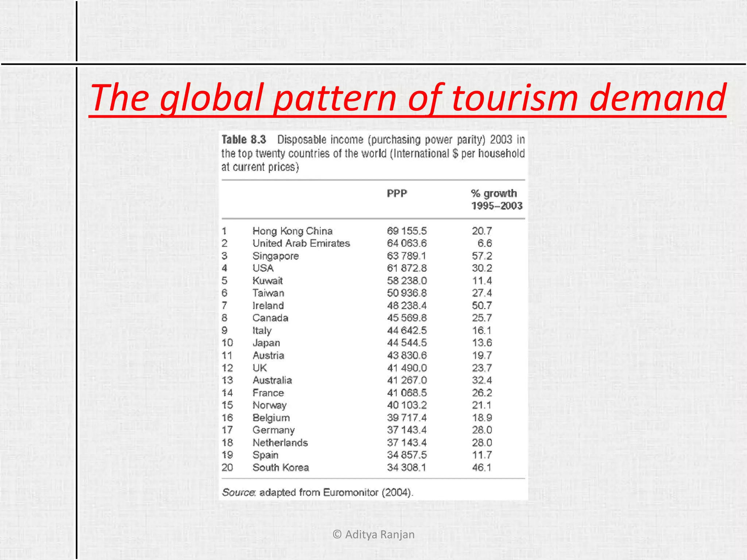This screenshot has height=560, width=747.
Task: Click the growth value '11.4'
Action: click(x=482, y=281)
